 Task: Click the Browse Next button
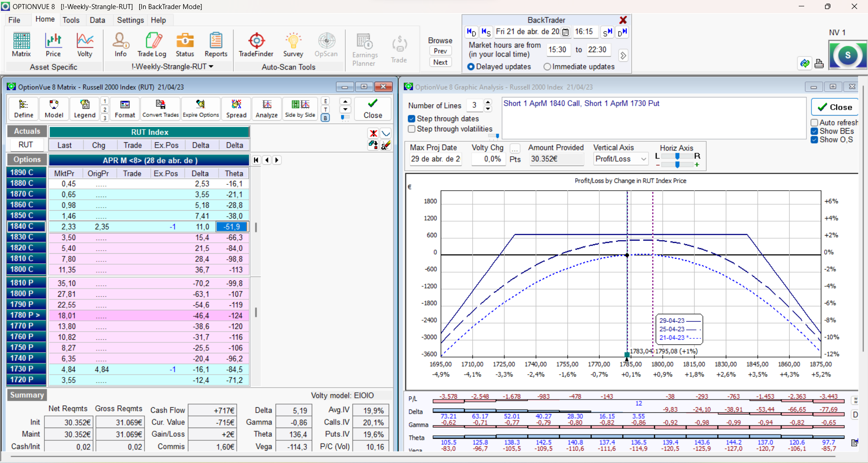pos(440,63)
